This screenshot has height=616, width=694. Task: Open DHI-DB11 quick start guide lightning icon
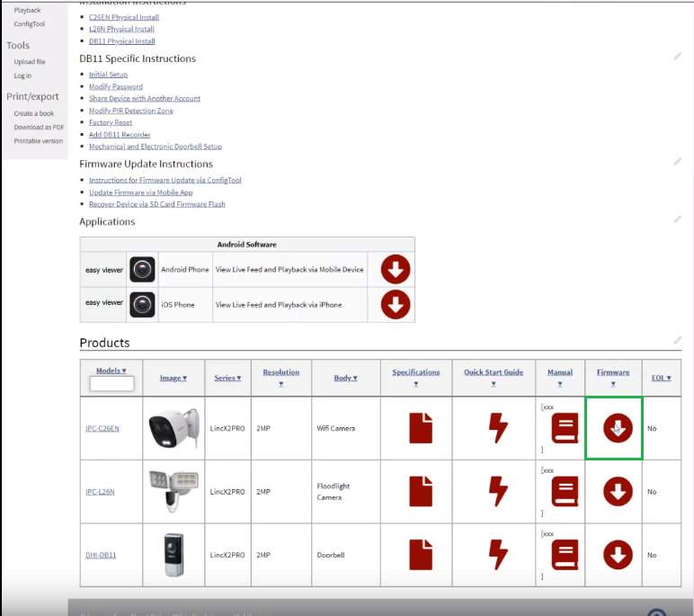[498, 555]
